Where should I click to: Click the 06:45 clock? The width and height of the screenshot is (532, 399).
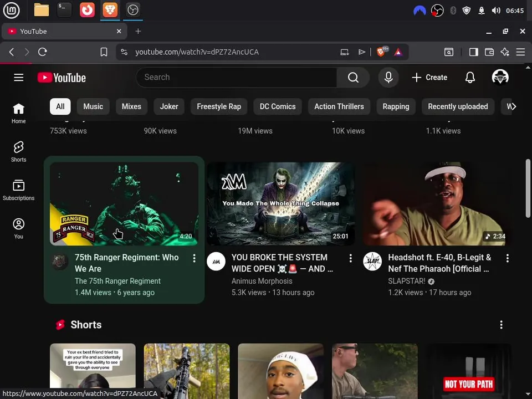point(515,11)
